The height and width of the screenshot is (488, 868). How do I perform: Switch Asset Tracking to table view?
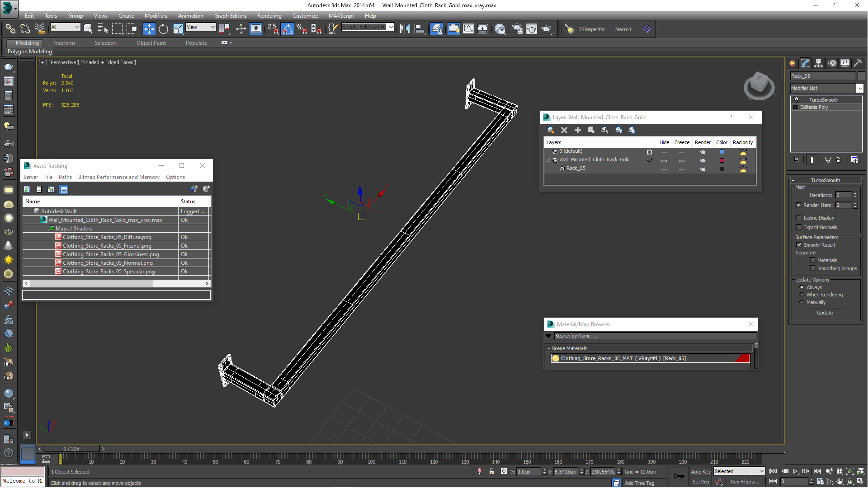tap(64, 189)
